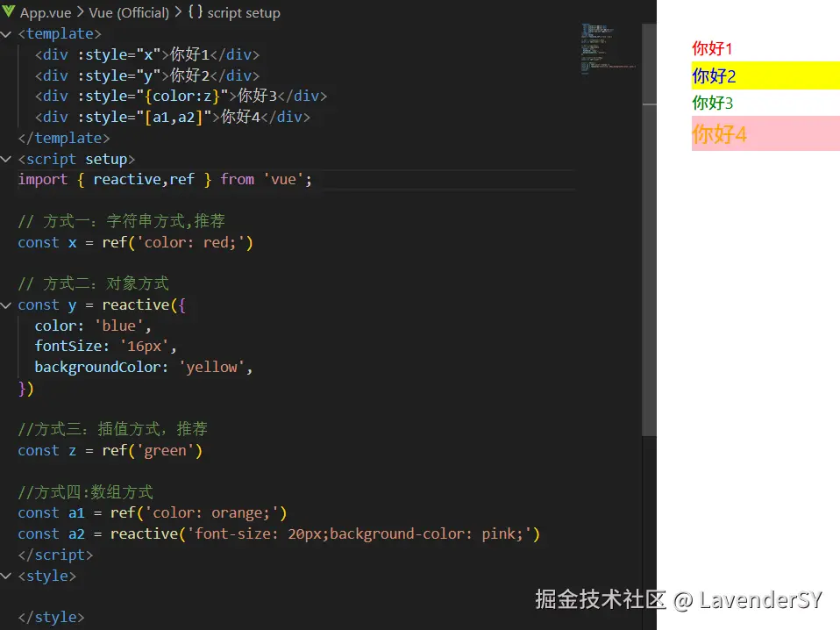This screenshot has width=840, height=630.
Task: Collapse the style block fold arrow
Action: point(8,576)
